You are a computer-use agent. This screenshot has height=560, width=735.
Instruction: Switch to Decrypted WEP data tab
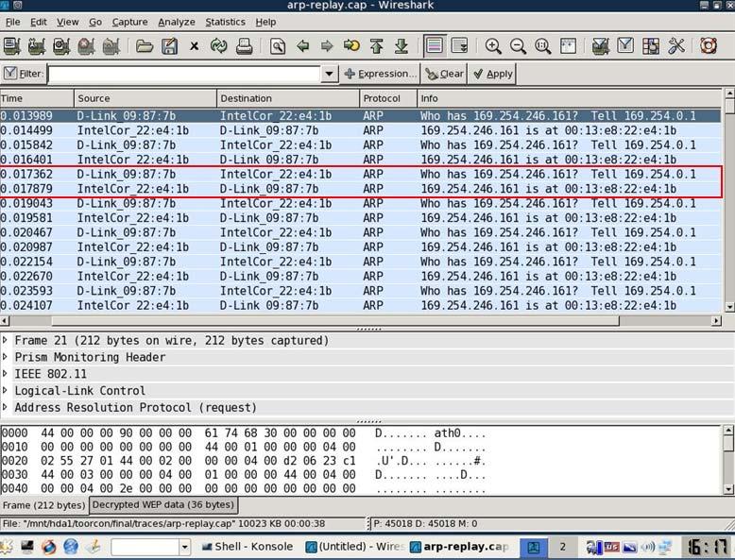pos(163,504)
